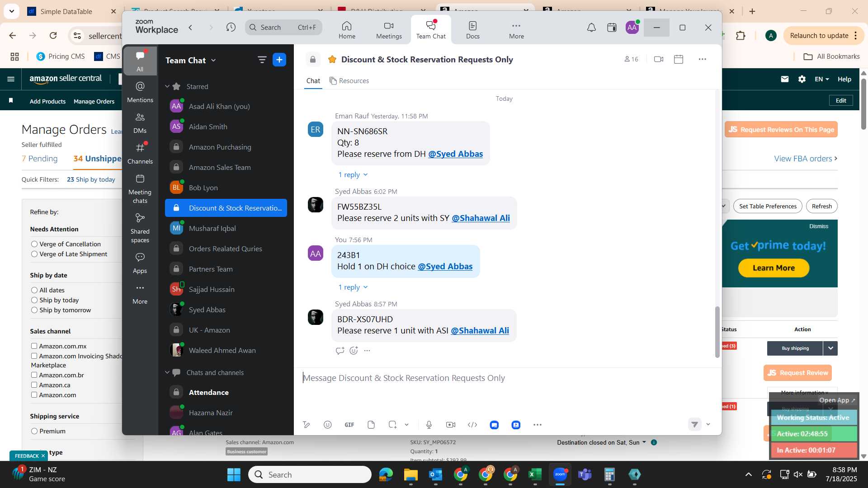868x488 pixels.
Task: View the 16 channel members
Action: click(631, 59)
